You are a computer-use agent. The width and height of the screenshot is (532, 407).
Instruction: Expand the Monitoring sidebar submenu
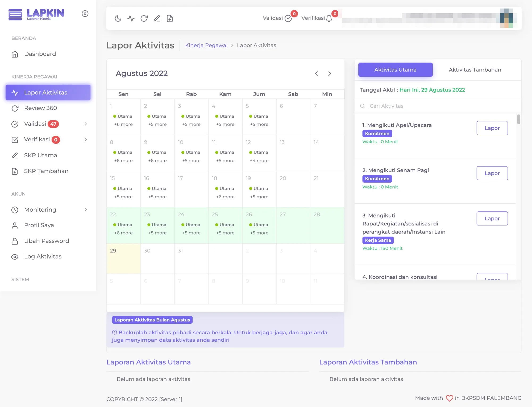click(x=48, y=209)
